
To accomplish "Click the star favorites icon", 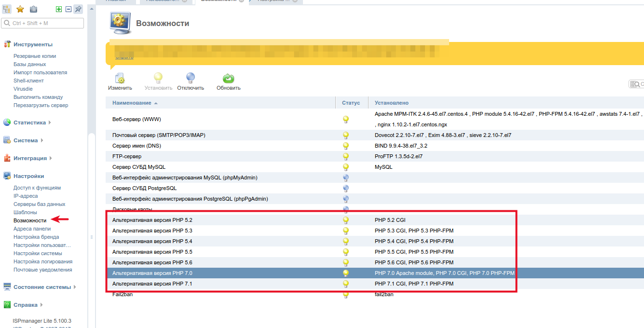I will pyautogui.click(x=20, y=8).
